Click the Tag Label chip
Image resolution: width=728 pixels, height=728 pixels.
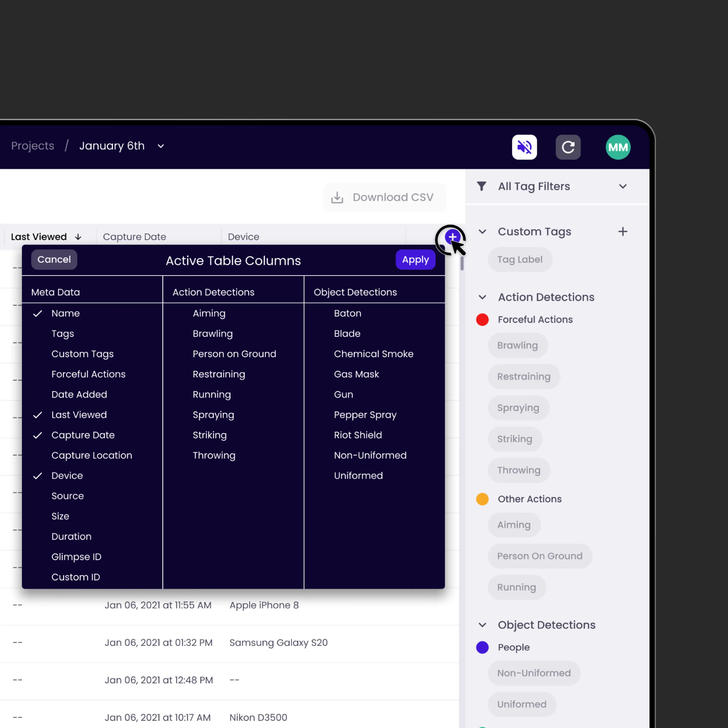click(520, 259)
